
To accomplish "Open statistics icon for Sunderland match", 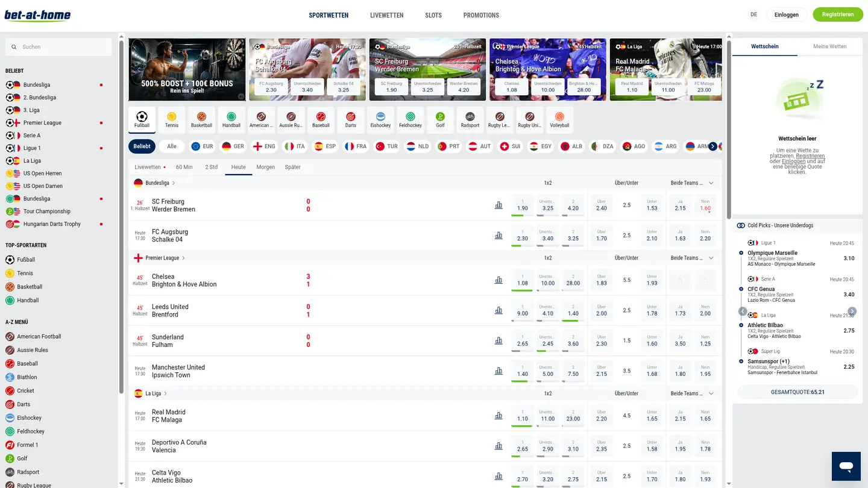I will pos(498,340).
